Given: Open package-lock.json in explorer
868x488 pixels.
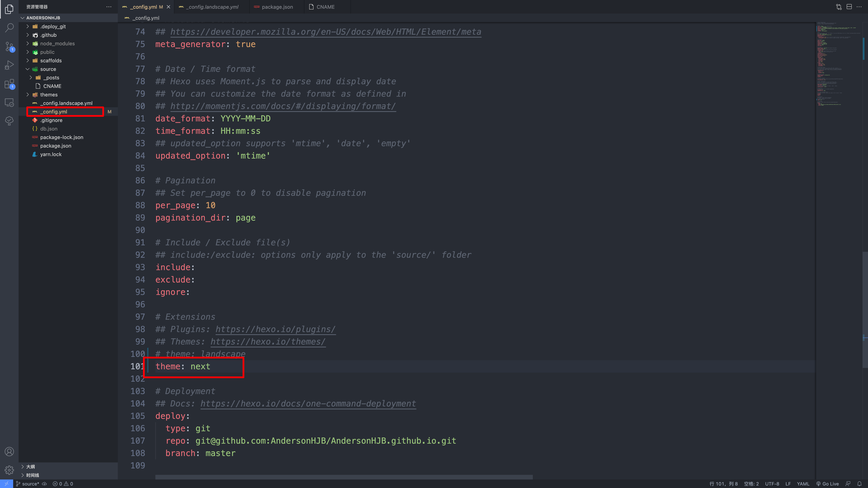Looking at the screenshot, I should click(x=68, y=137).
